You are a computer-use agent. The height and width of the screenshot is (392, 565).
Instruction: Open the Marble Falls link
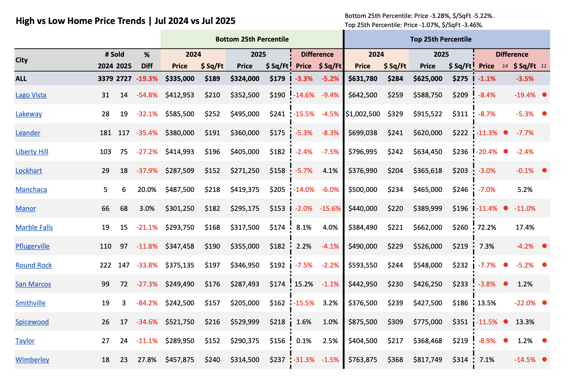(34, 227)
